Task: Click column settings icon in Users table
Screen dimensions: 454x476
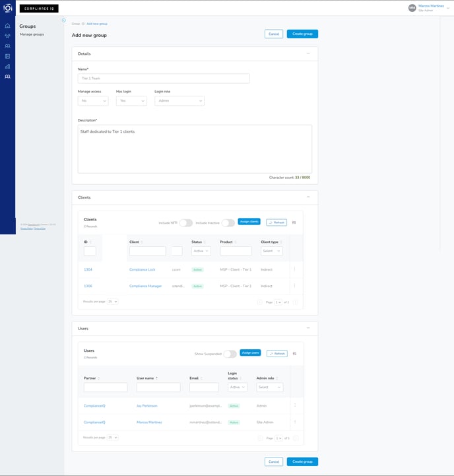Action: coord(294,353)
